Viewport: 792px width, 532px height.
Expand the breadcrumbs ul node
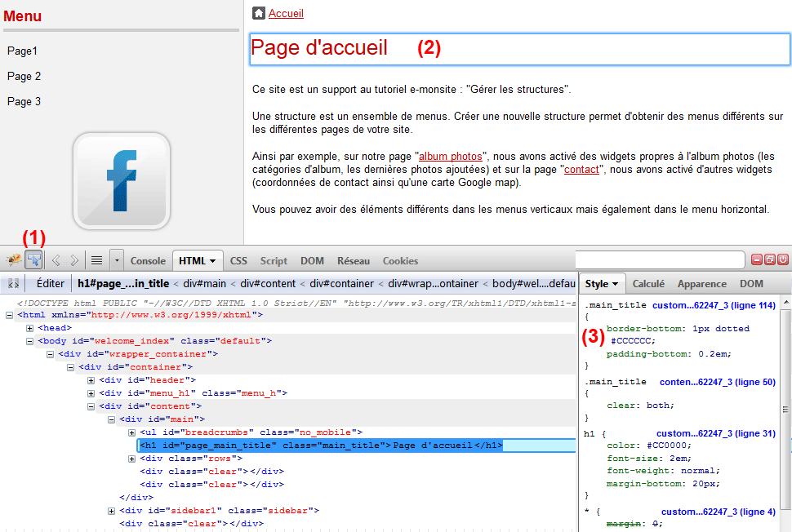pyautogui.click(x=131, y=432)
